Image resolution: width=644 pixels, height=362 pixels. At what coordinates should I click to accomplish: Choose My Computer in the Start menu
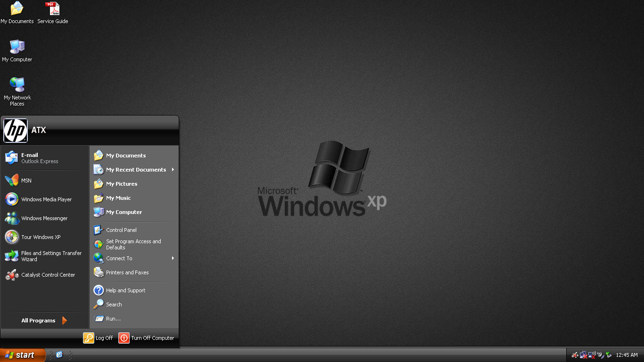[x=134, y=212]
